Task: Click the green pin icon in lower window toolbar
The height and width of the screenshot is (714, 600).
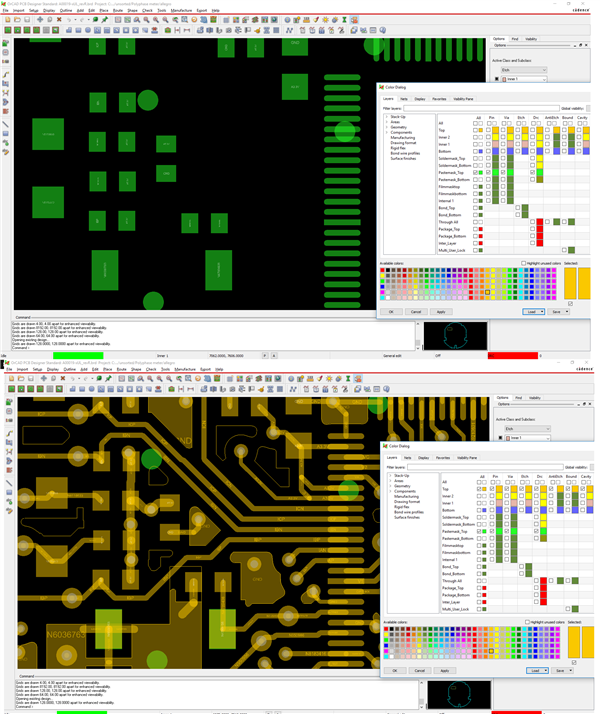Action: point(106,379)
